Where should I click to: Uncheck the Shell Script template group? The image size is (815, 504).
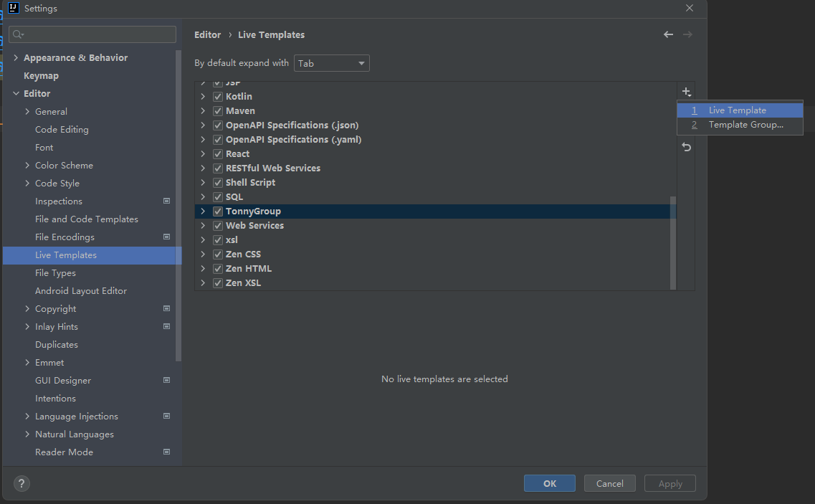coord(218,183)
